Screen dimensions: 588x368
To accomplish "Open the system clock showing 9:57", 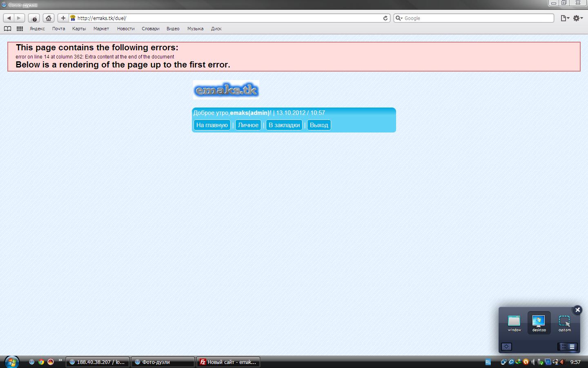I will (575, 362).
